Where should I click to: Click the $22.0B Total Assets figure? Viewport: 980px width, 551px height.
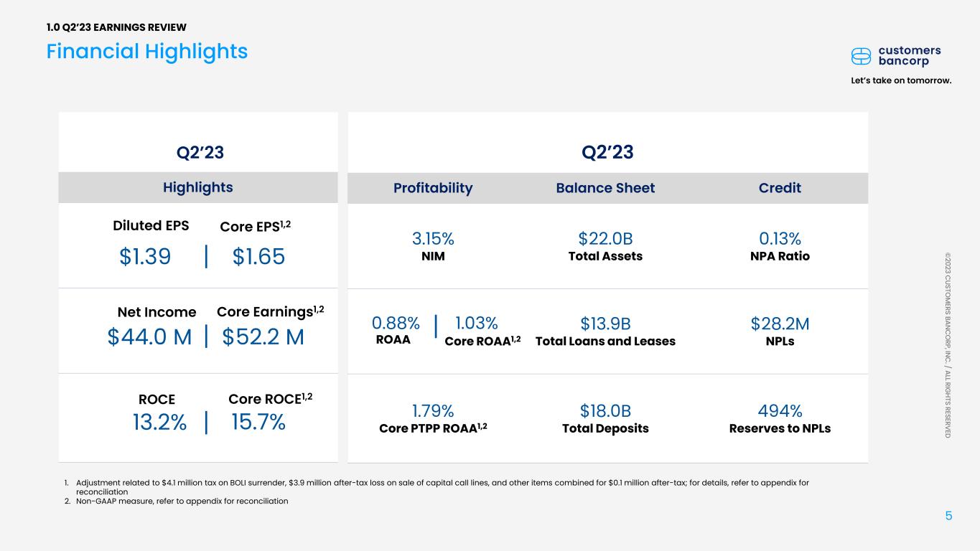pyautogui.click(x=605, y=239)
